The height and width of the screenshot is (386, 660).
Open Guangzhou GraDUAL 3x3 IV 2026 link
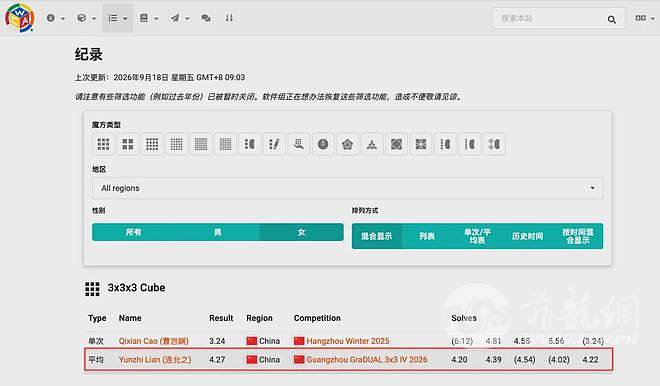point(367,359)
